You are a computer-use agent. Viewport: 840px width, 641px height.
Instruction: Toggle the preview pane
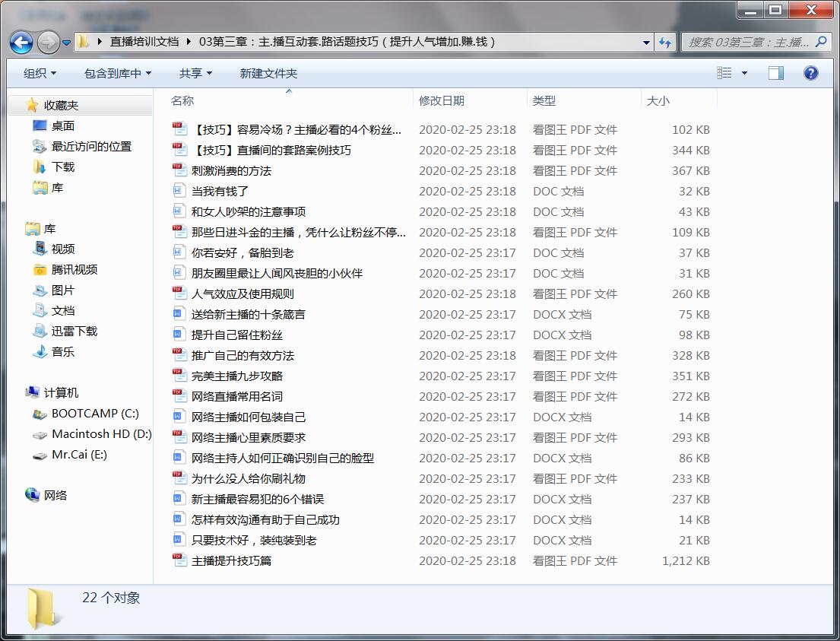[x=776, y=73]
